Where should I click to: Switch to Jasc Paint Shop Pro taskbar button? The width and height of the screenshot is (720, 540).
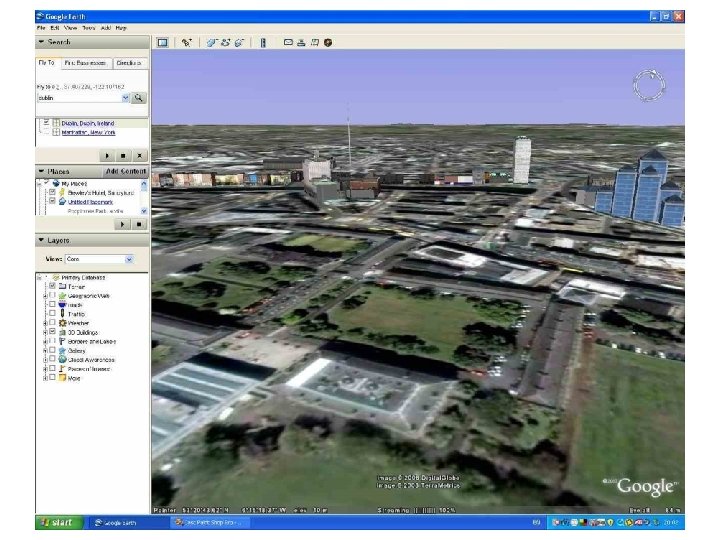[x=210, y=523]
